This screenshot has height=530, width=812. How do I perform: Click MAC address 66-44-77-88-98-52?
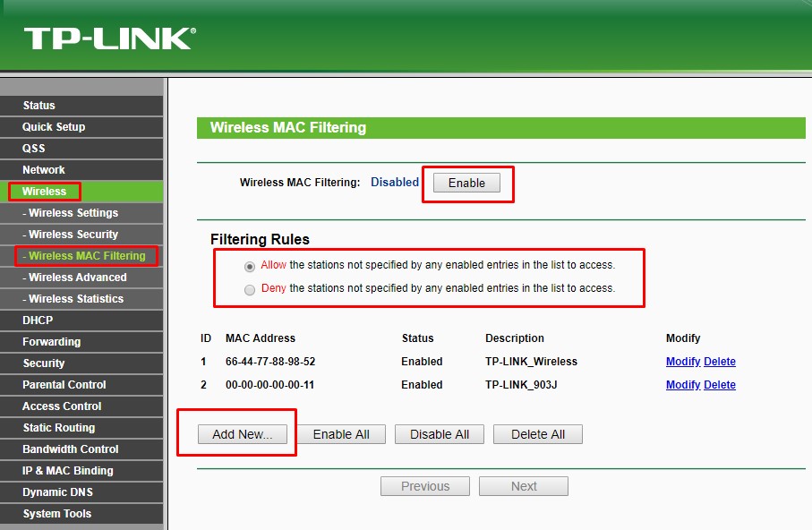270,362
